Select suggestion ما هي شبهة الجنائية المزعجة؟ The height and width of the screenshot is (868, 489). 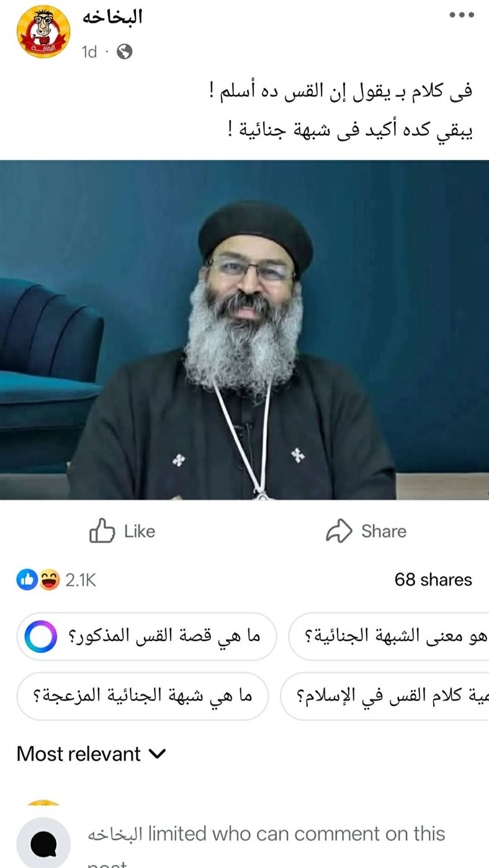143,696
